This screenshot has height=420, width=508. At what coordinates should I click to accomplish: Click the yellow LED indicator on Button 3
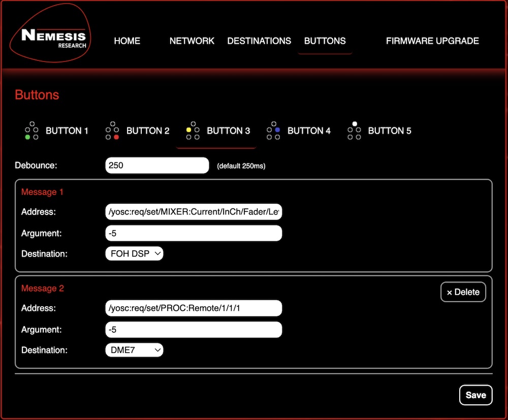(x=189, y=130)
